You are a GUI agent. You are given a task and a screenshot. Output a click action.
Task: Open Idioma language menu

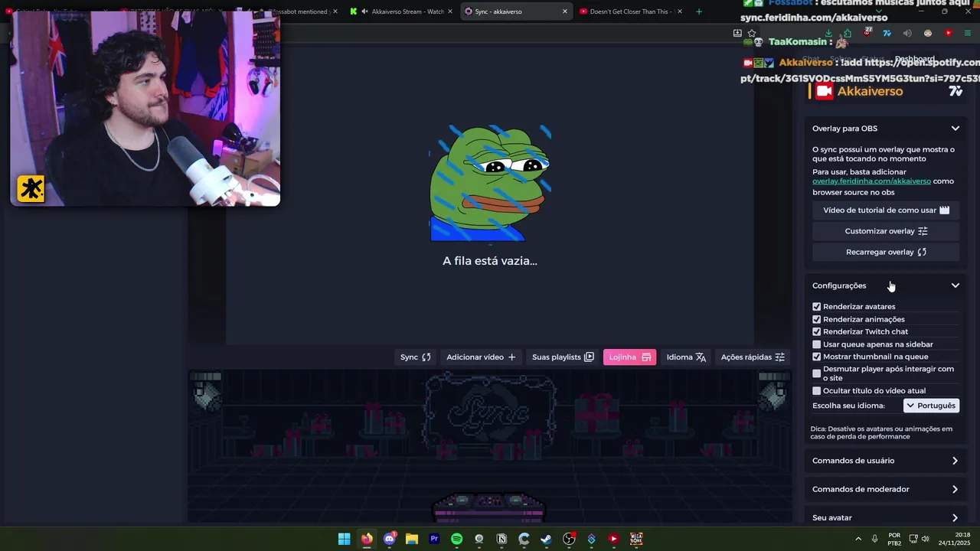pos(686,357)
